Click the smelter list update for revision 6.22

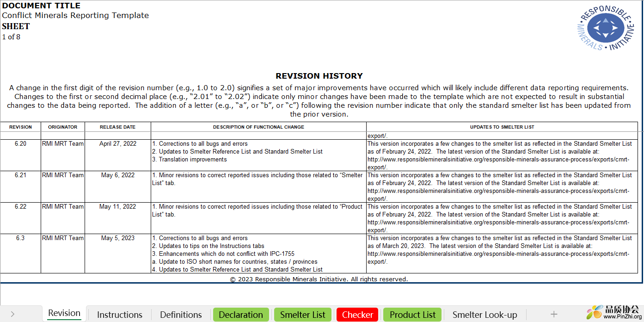click(502, 218)
